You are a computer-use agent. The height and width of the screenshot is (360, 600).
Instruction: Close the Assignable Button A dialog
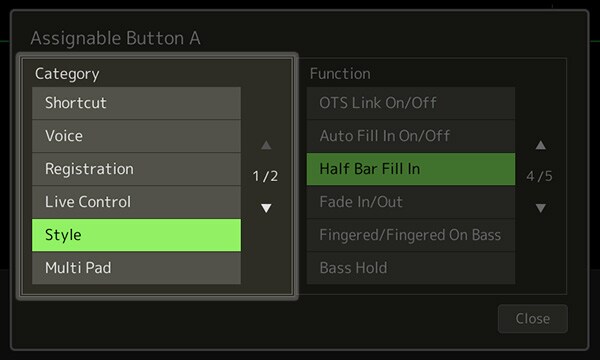[x=533, y=318]
